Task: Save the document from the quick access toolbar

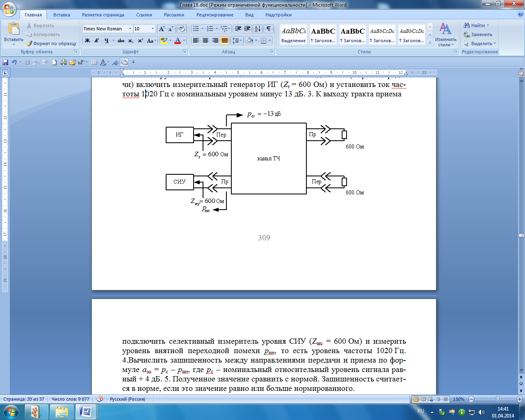Action: click(x=5, y=62)
